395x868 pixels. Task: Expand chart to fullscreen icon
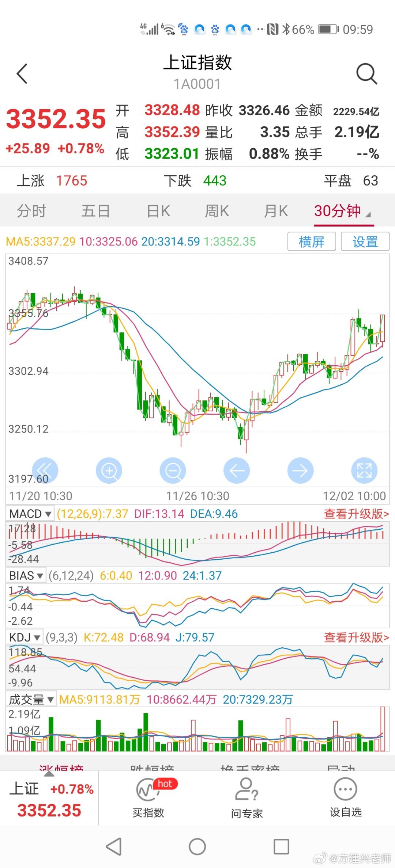[364, 471]
